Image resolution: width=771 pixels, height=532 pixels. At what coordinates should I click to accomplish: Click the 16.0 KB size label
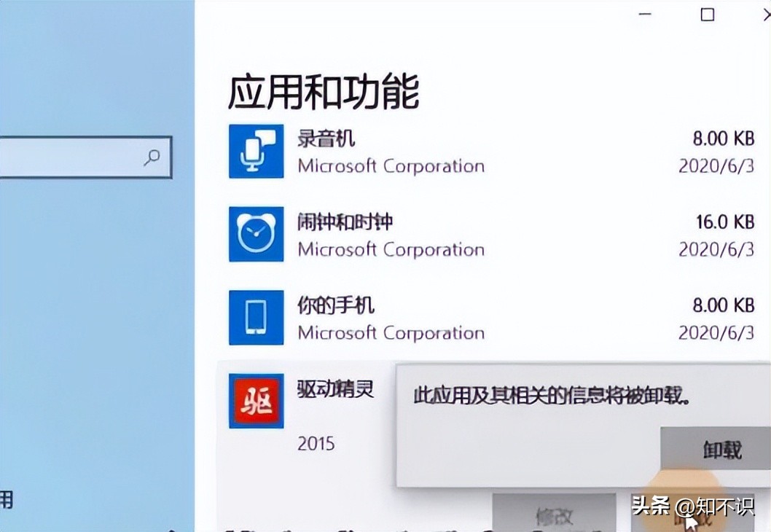tap(725, 222)
